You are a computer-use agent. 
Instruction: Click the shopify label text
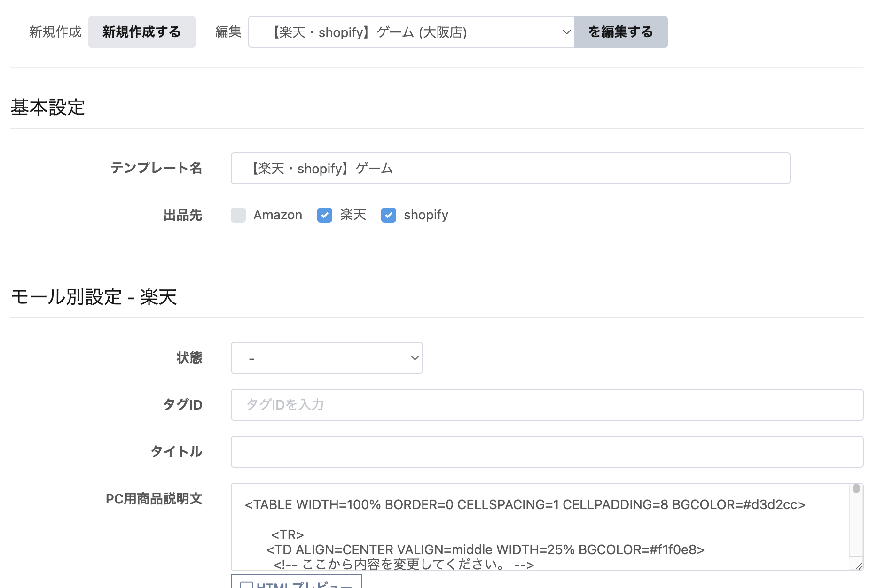pos(426,215)
